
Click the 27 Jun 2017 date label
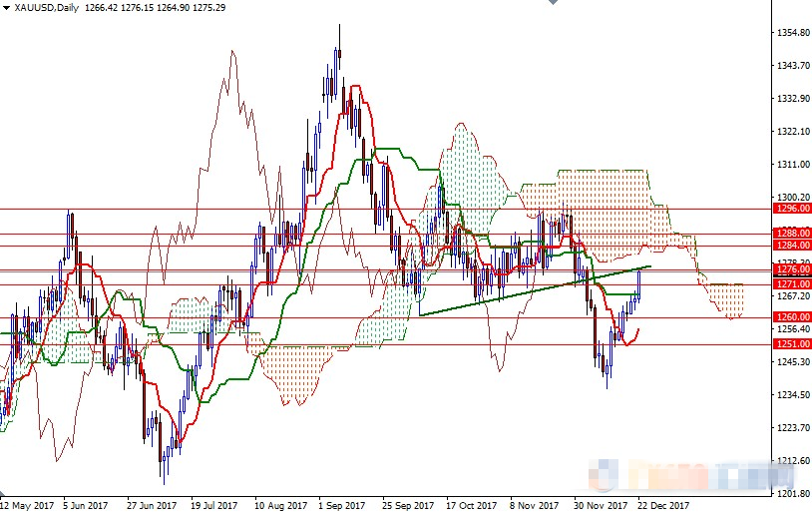point(150,506)
